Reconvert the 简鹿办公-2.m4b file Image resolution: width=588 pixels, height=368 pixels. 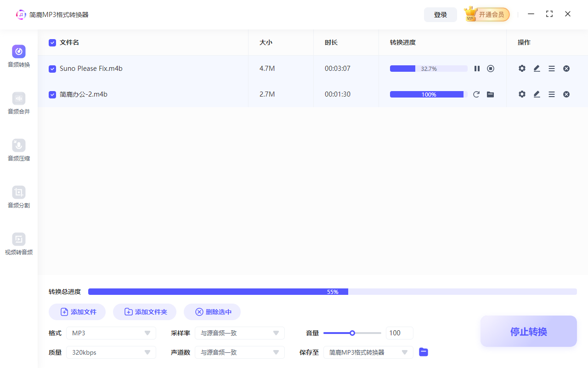click(x=476, y=94)
